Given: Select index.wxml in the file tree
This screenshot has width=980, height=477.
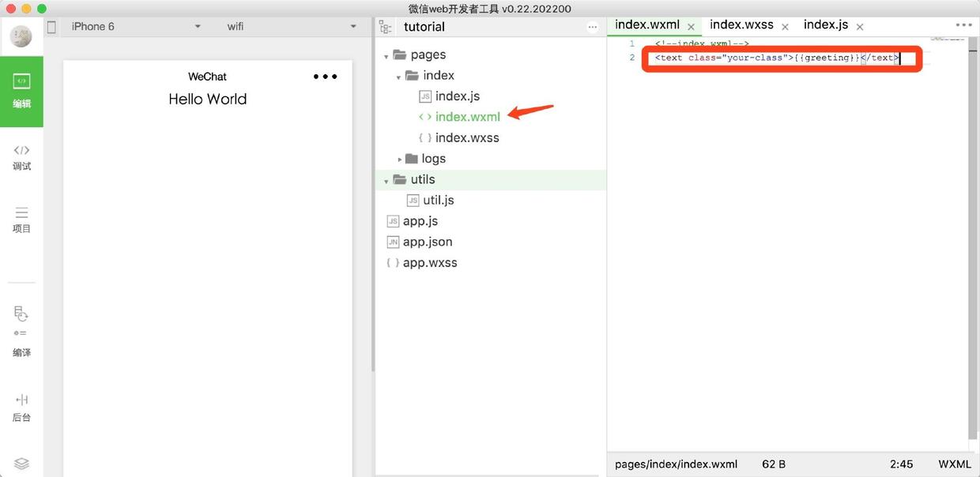Looking at the screenshot, I should click(x=468, y=117).
